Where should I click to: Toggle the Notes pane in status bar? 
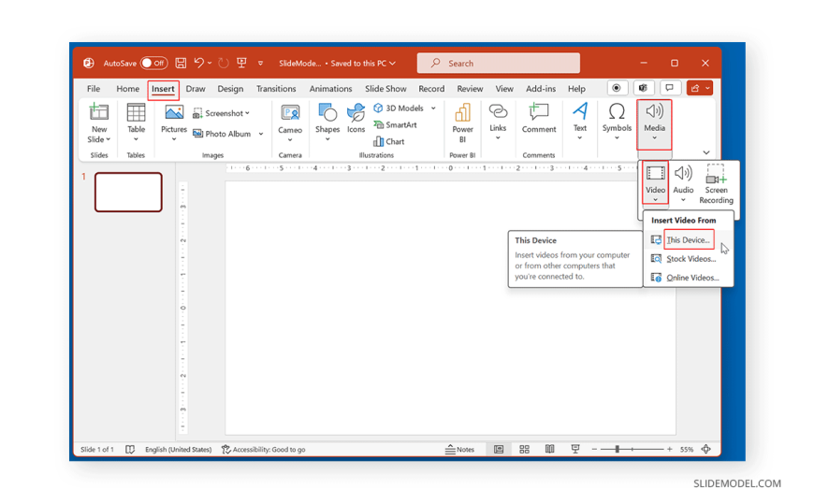click(x=459, y=450)
